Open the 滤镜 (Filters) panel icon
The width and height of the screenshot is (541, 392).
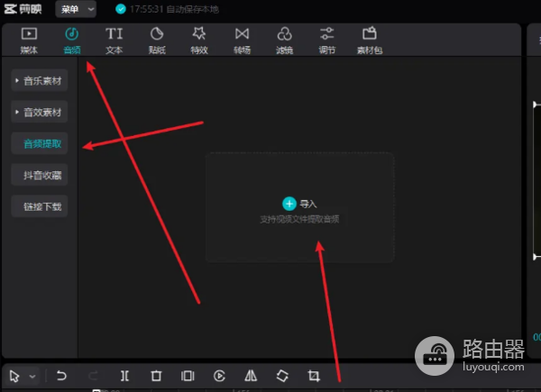point(284,40)
